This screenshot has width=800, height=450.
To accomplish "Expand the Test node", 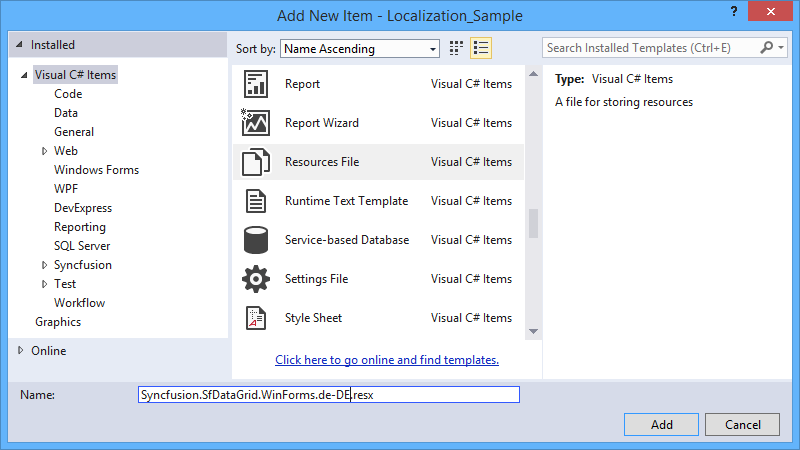I will pos(44,284).
